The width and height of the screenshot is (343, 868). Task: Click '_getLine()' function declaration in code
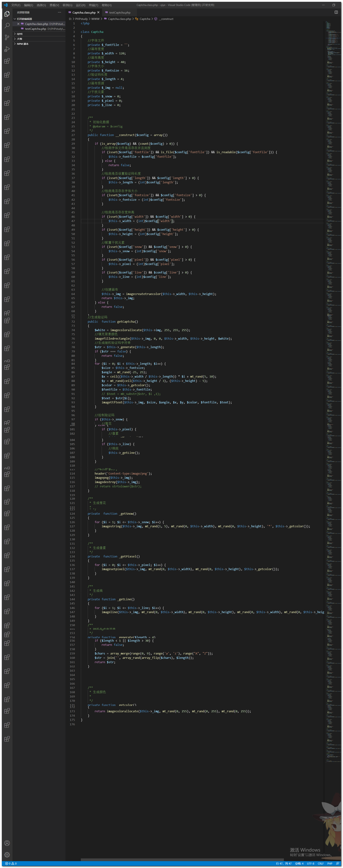(x=125, y=599)
